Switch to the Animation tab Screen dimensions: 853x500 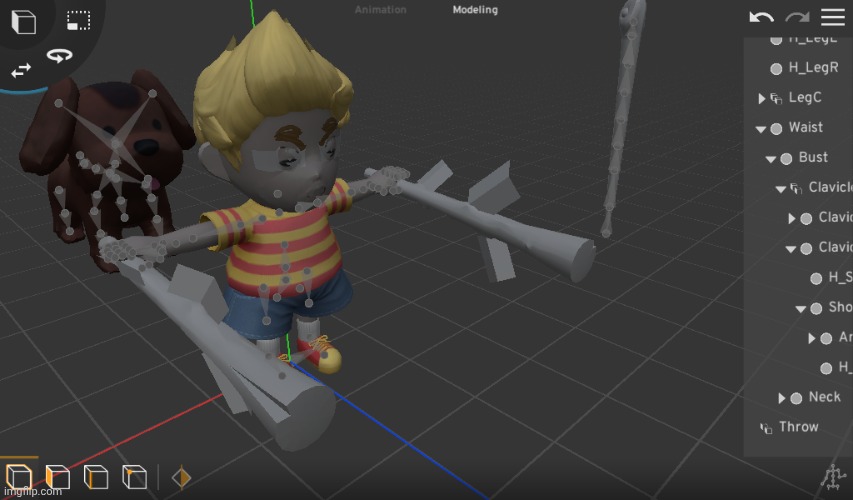pos(380,10)
